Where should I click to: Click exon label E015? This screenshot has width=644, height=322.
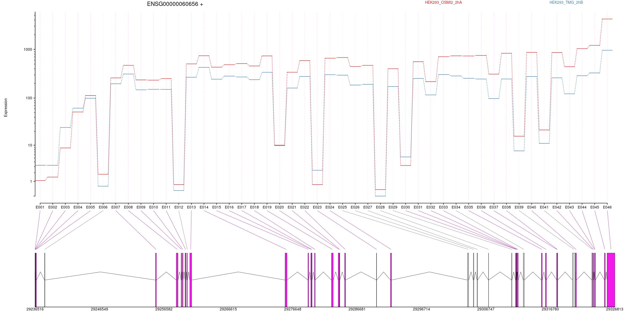tap(217, 207)
